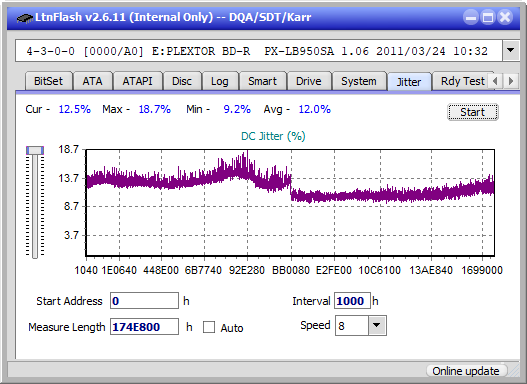
Task: Click the Avg jitter value 12.0%
Action: (315, 109)
